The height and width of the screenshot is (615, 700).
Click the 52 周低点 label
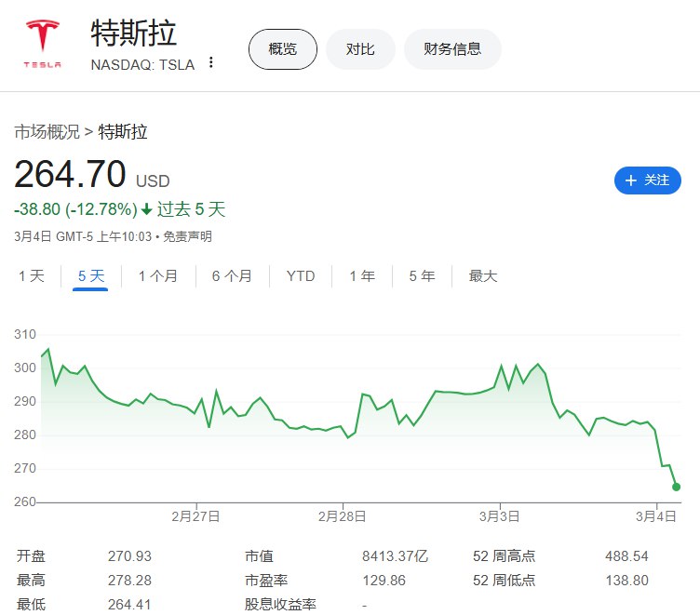[504, 581]
